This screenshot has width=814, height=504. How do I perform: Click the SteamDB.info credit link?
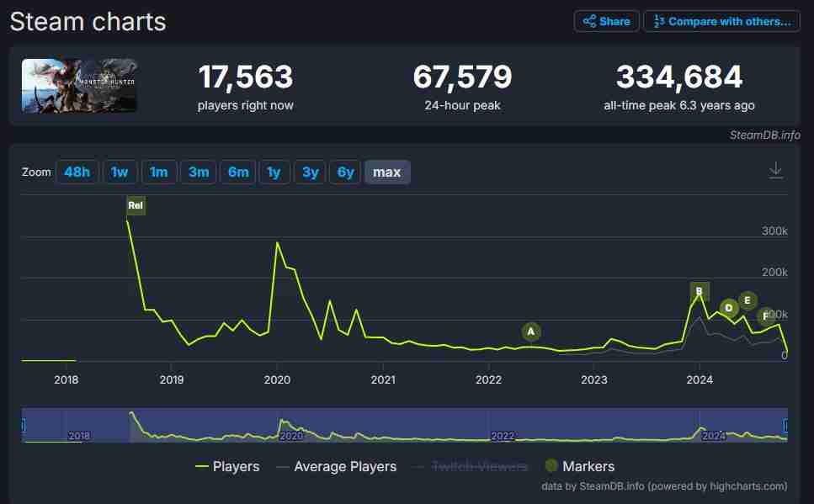764,135
